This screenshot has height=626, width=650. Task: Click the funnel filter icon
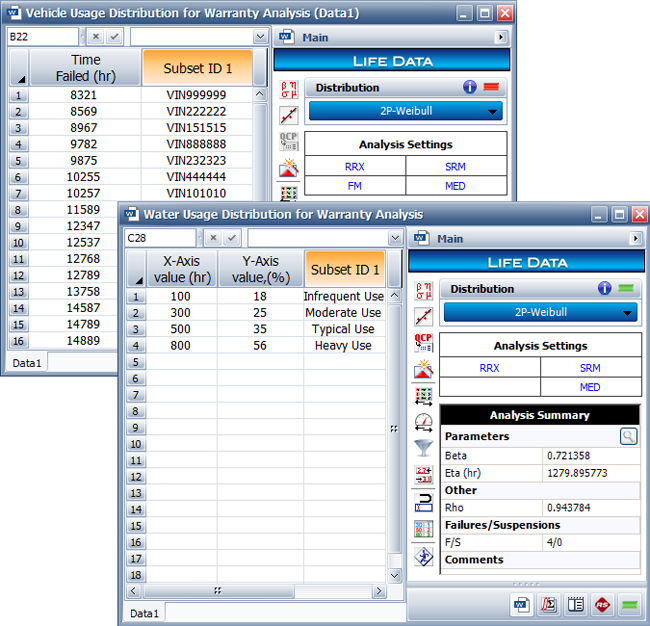click(423, 448)
